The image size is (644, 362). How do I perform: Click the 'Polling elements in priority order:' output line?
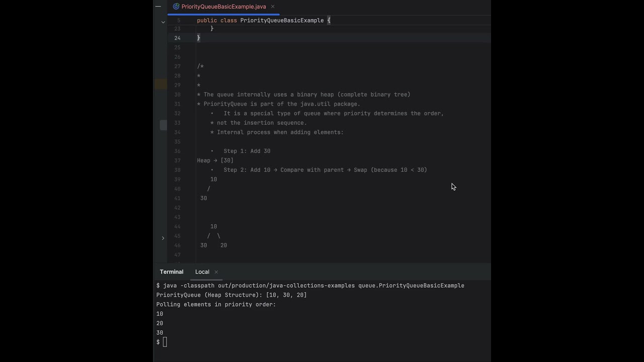pos(216,305)
